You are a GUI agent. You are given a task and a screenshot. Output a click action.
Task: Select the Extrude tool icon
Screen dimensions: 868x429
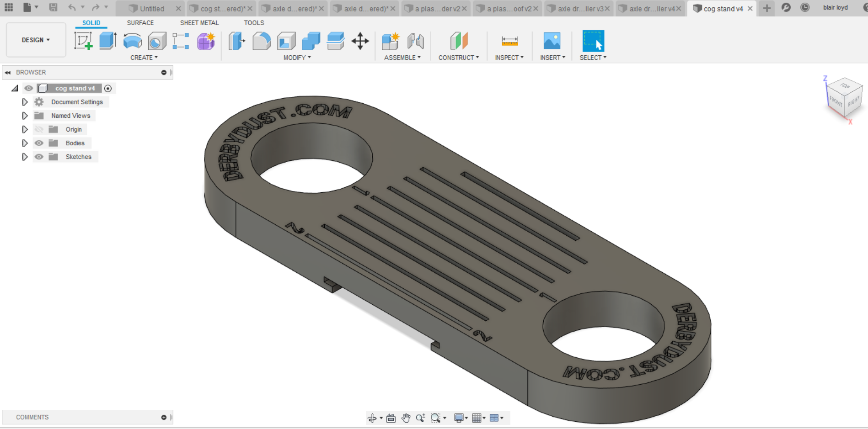108,41
